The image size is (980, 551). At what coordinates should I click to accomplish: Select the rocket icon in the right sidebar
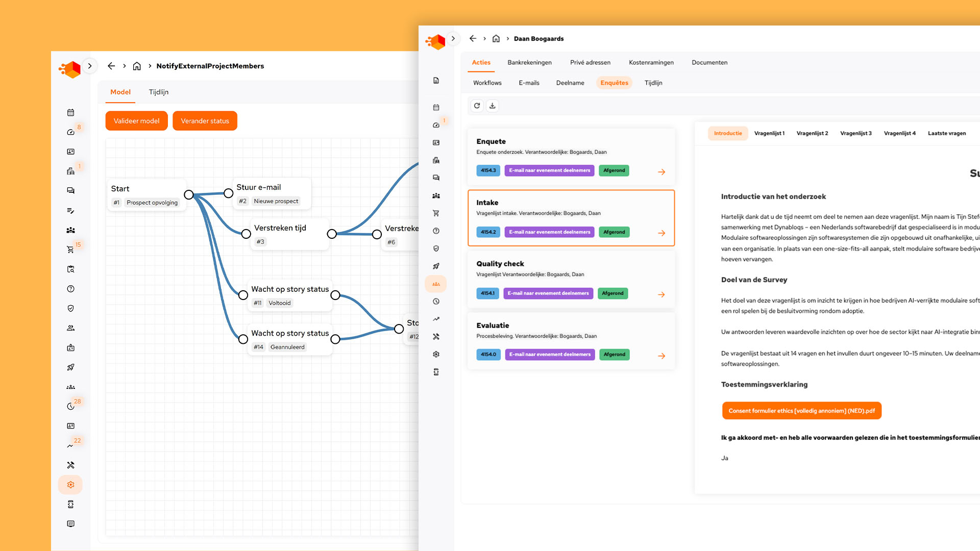coord(436,266)
